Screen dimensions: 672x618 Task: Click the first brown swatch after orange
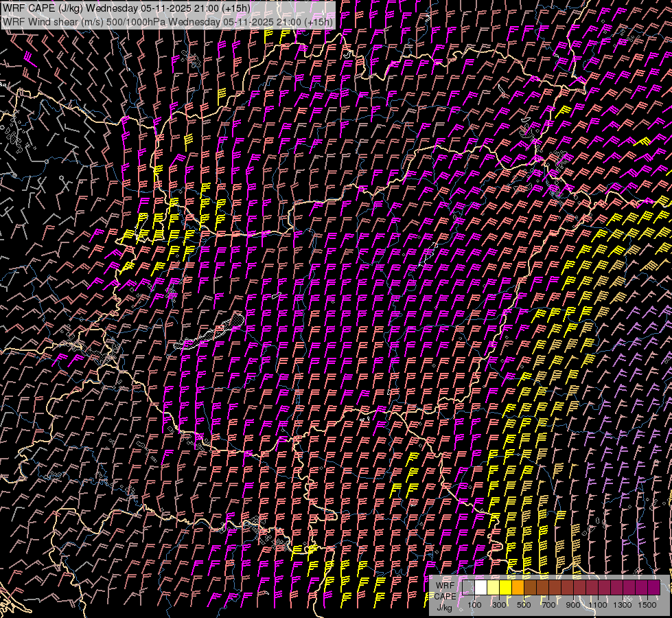pyautogui.click(x=530, y=588)
